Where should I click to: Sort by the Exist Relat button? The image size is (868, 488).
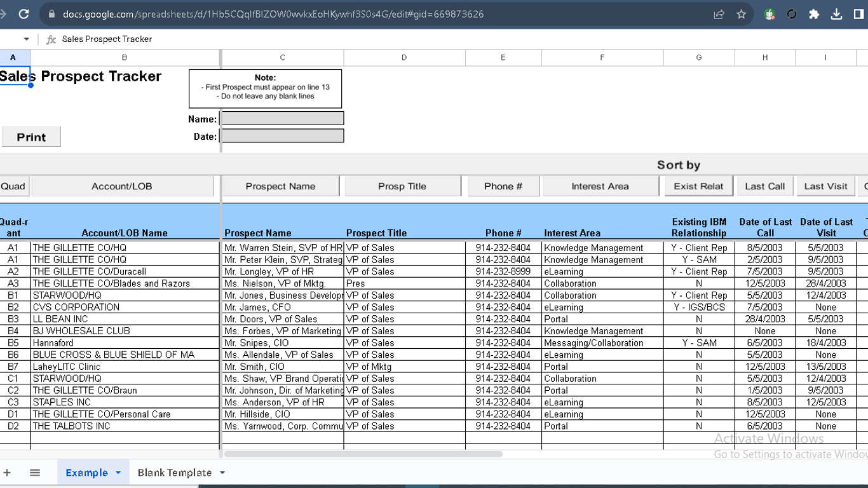[x=698, y=186]
